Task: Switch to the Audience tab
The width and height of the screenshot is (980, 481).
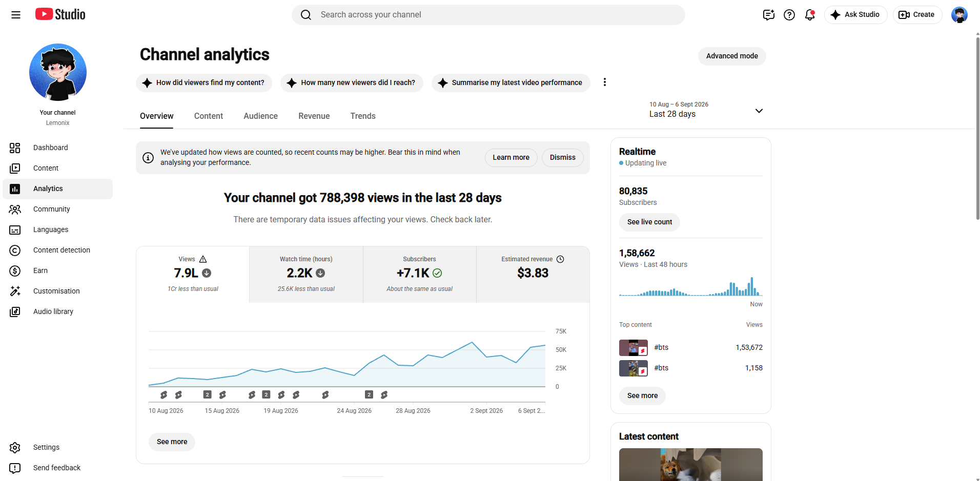Action: [260, 116]
